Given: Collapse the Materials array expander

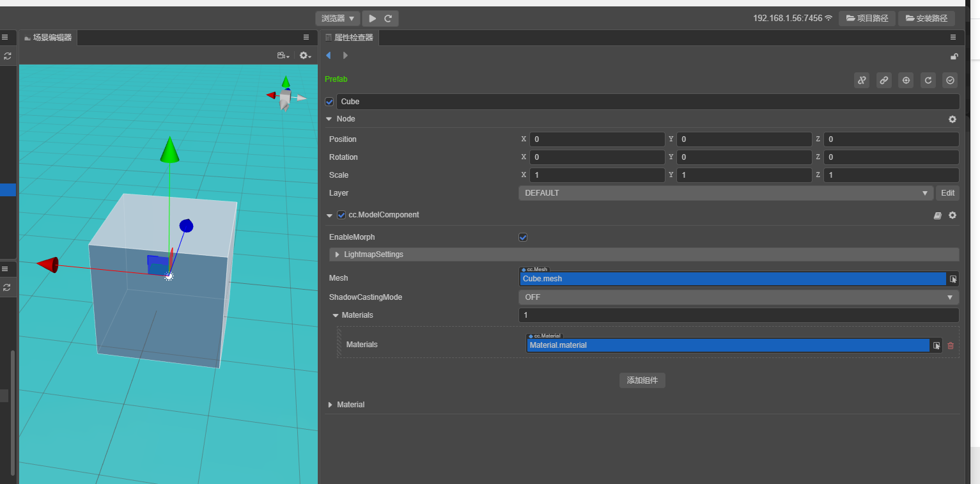Looking at the screenshot, I should click(x=336, y=315).
